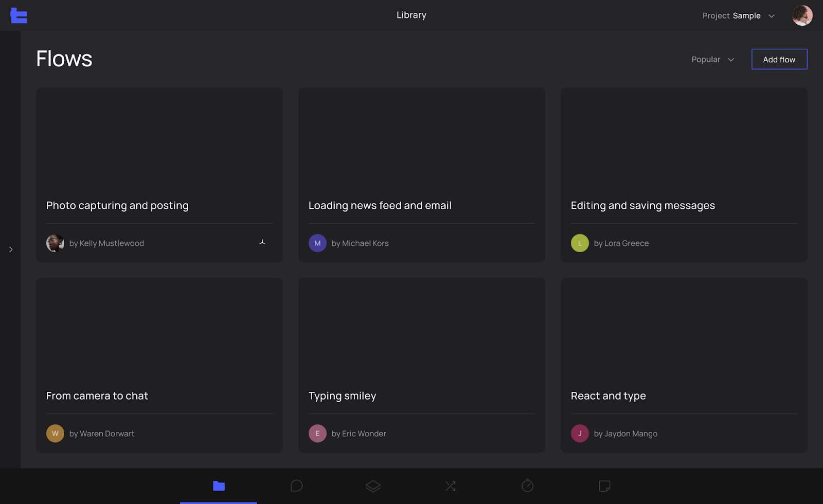The height and width of the screenshot is (504, 823).
Task: Click the small icon on Kelly Mustlewood's card
Action: point(262,242)
